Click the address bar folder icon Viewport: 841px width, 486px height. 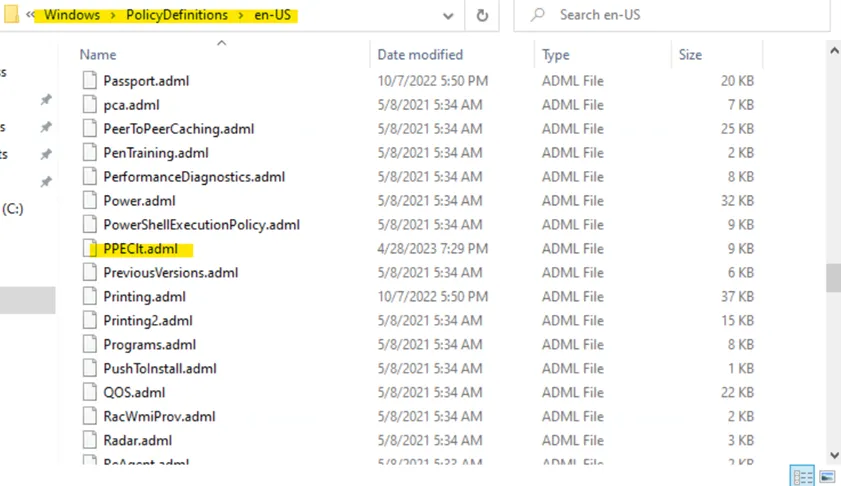pyautogui.click(x=11, y=14)
